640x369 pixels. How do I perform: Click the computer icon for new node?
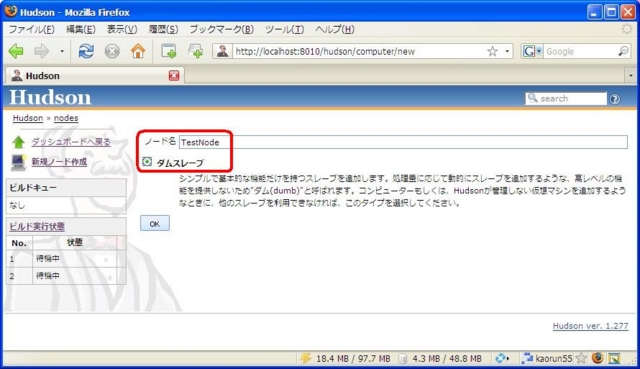point(18,162)
